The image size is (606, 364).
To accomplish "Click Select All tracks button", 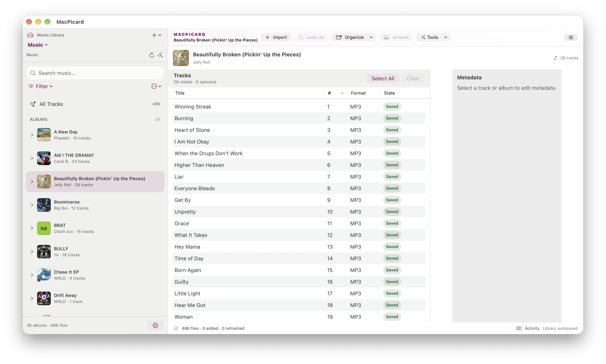I will coord(383,79).
